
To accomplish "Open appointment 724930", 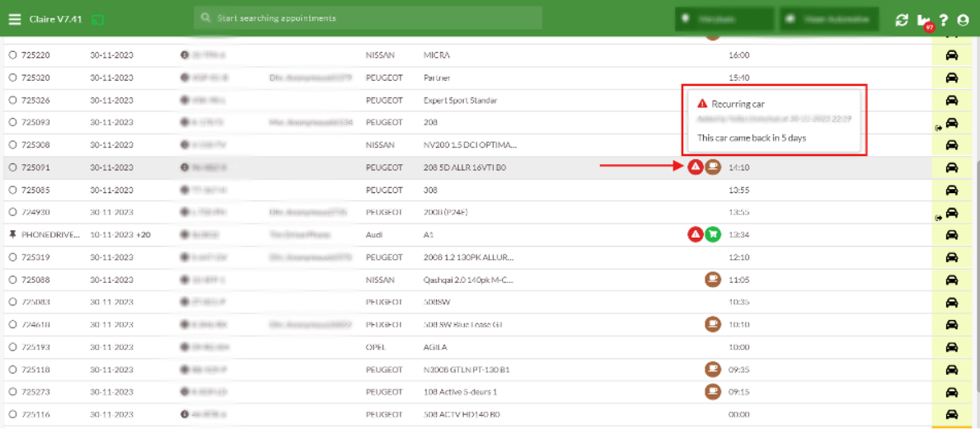I will [x=35, y=212].
